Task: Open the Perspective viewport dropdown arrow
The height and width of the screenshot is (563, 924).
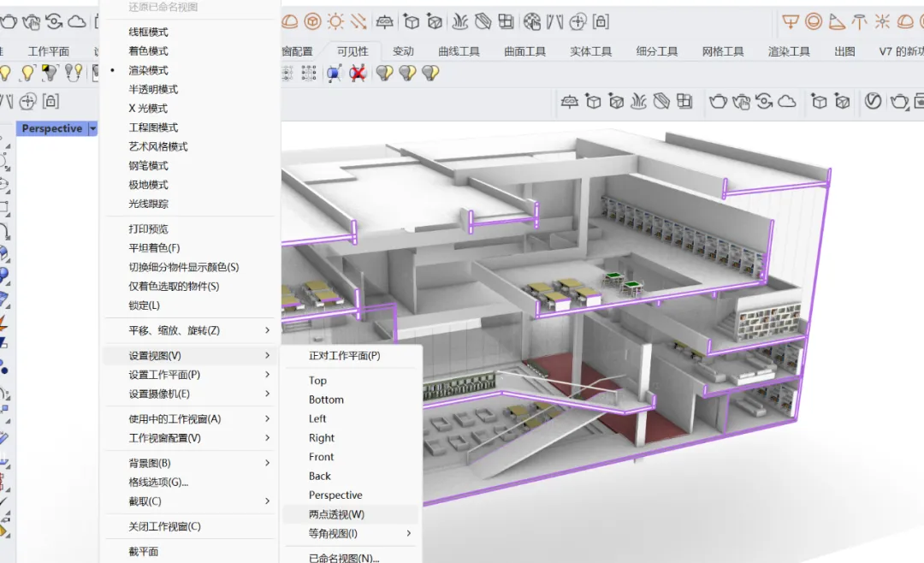Action: [x=93, y=128]
